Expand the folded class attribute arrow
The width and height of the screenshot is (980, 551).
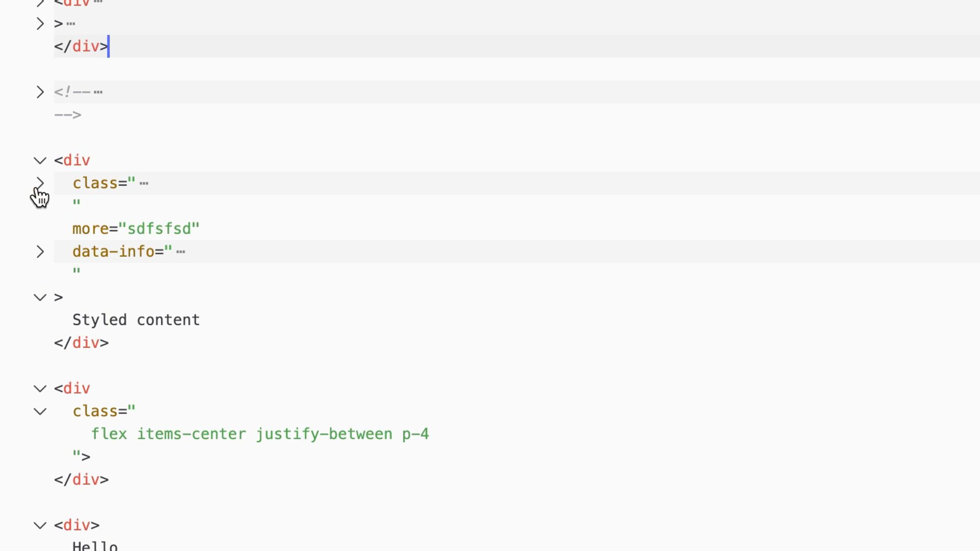click(40, 183)
